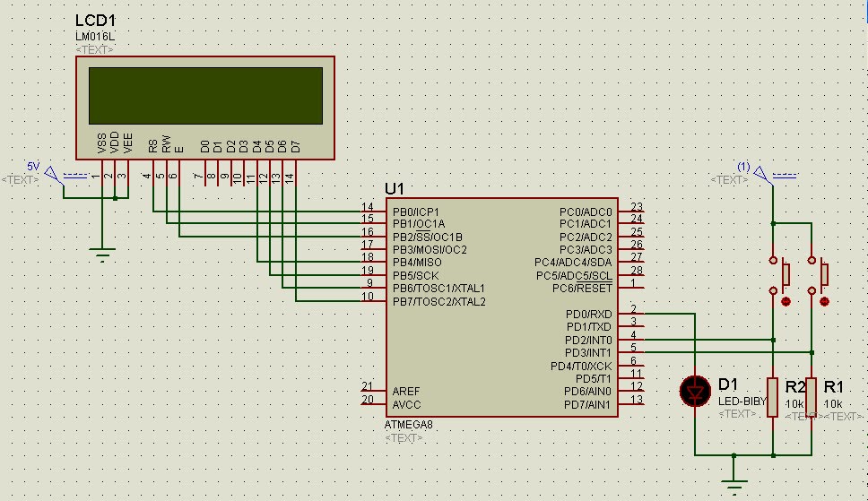
Task: Click the PC3/ADC3 pin name
Action: point(586,250)
